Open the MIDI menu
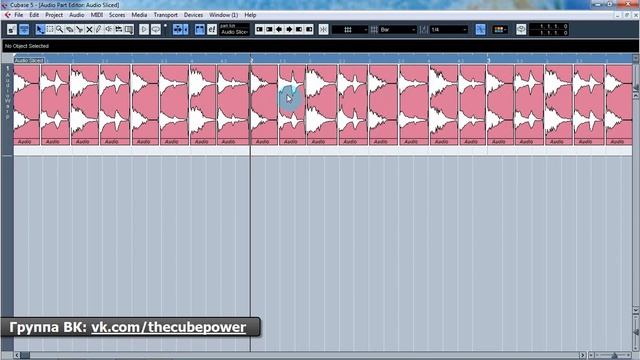 (97, 15)
